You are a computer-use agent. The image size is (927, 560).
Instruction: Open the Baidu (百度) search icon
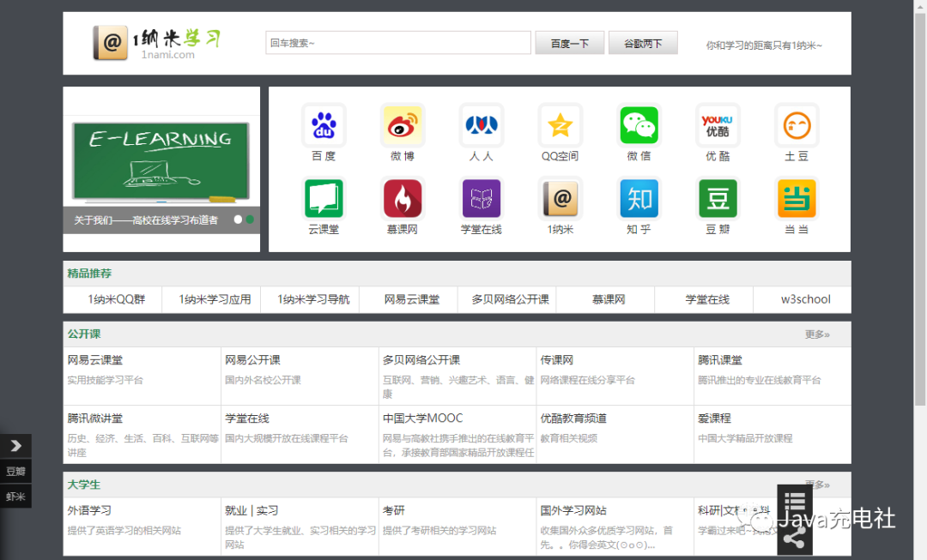pos(324,124)
